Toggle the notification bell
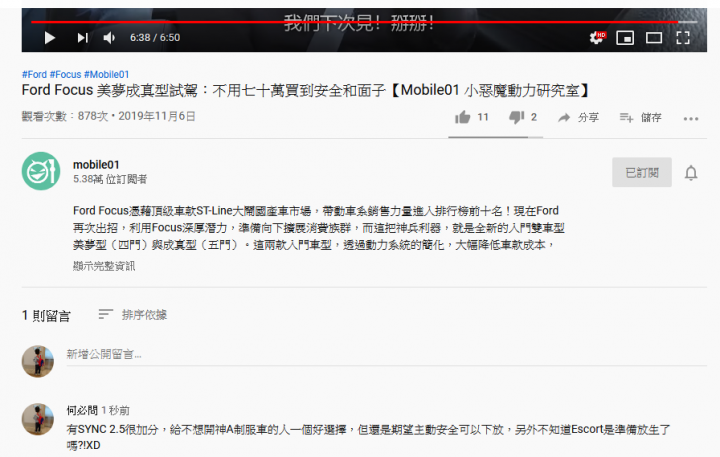The width and height of the screenshot is (720, 457). tap(691, 173)
